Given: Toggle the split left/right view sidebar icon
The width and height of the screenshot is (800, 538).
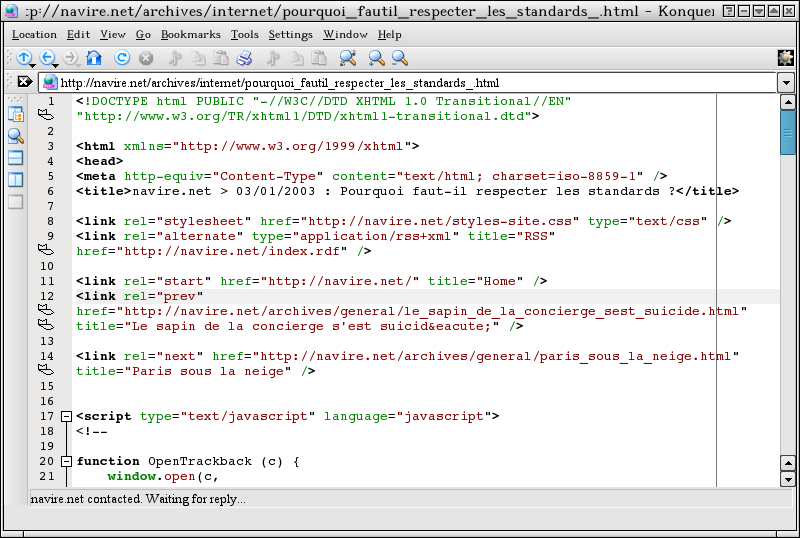Looking at the screenshot, I should (x=15, y=180).
